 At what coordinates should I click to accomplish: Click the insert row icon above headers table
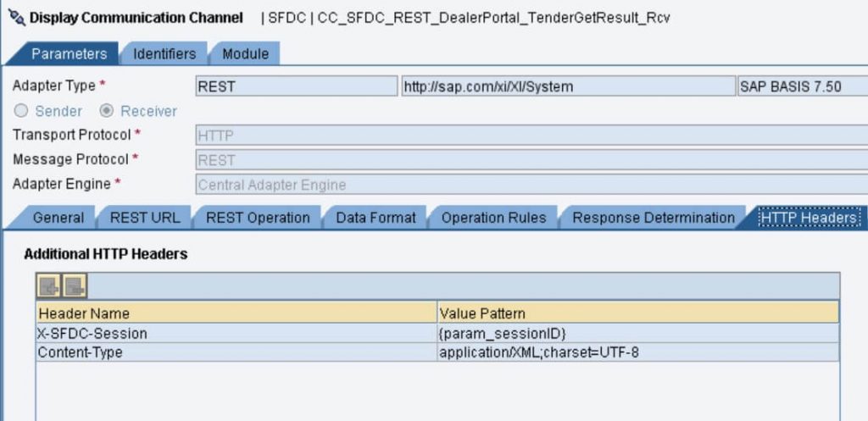coord(48,286)
